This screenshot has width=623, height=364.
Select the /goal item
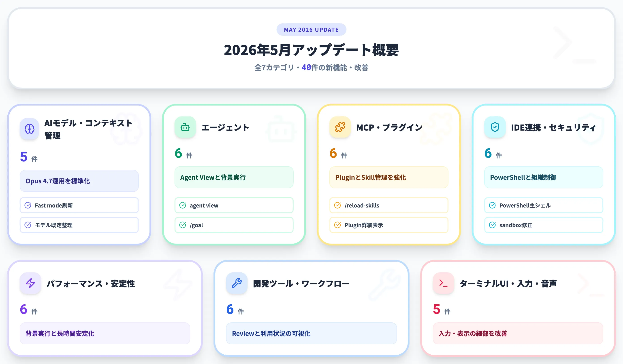[x=234, y=225]
